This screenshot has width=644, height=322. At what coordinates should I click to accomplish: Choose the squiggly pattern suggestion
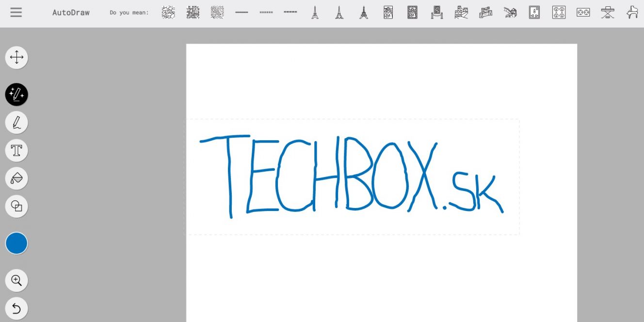[217, 12]
